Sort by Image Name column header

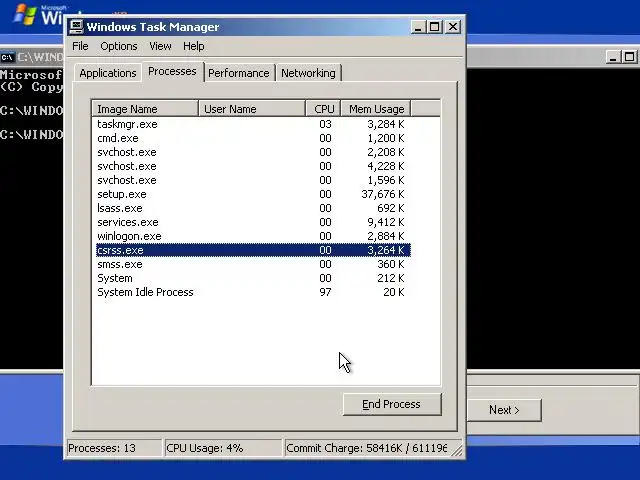(145, 109)
